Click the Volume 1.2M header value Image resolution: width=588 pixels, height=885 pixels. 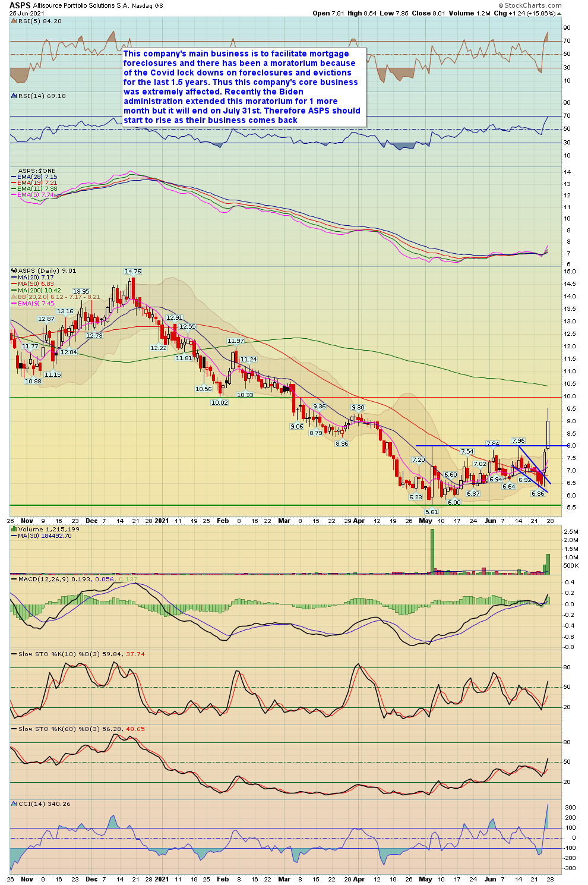(x=470, y=13)
